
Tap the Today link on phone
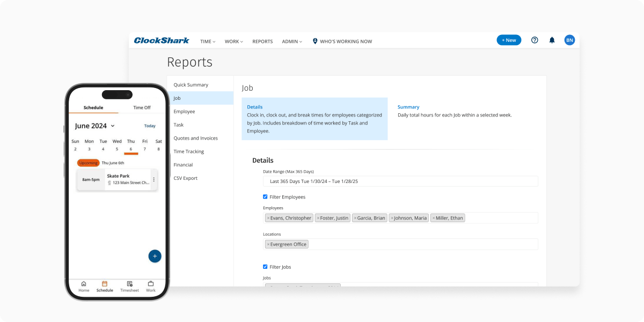point(150,126)
